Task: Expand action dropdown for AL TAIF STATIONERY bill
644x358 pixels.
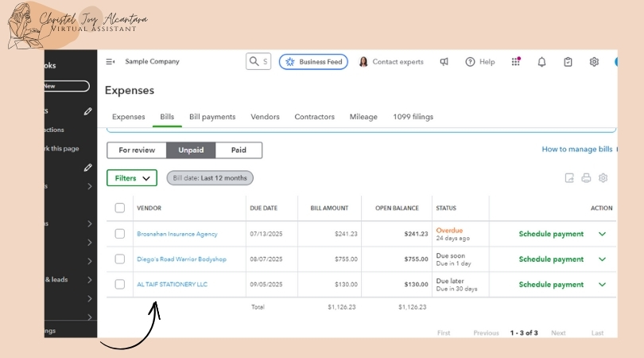Action: (x=602, y=285)
